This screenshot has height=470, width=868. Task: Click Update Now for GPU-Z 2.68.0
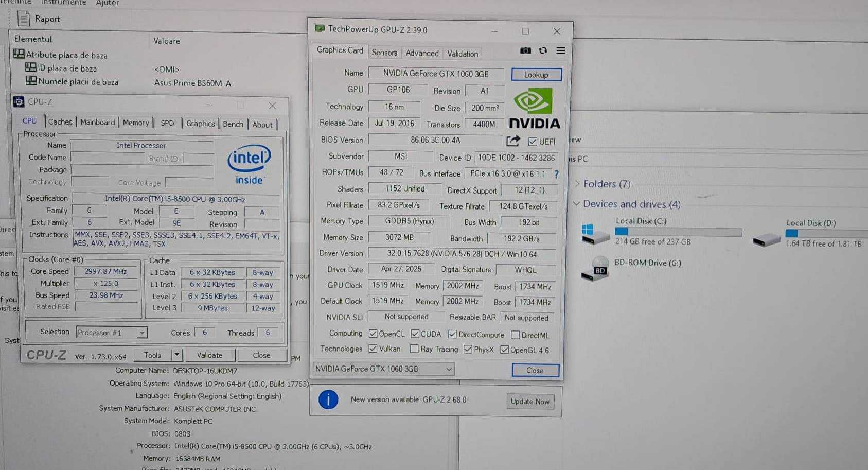click(530, 402)
